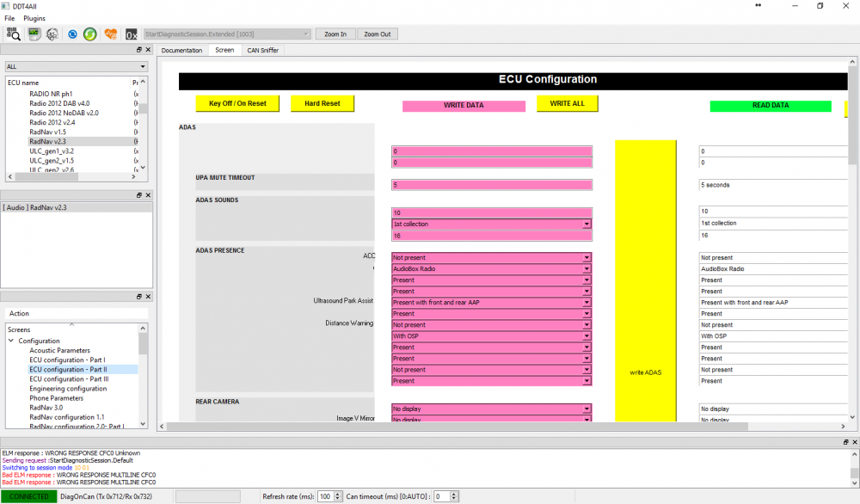This screenshot has width=860, height=504.
Task: Click the green-screen ECU chip toolbar icon
Action: (x=34, y=34)
